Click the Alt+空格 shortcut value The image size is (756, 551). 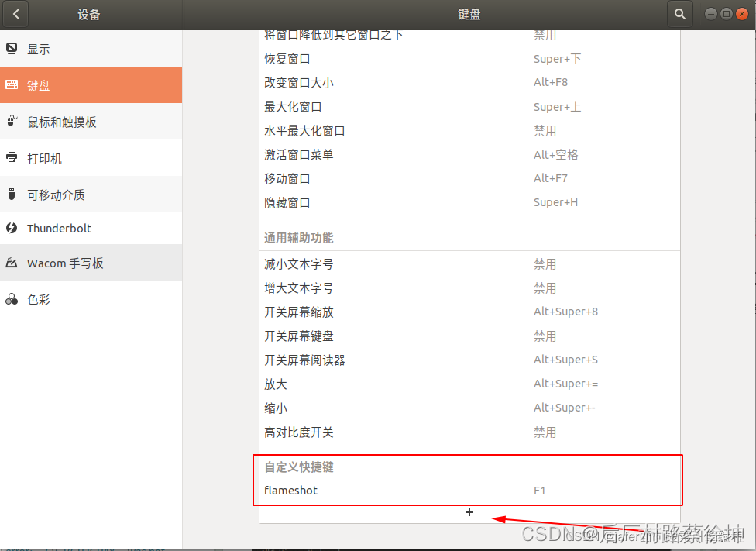555,155
